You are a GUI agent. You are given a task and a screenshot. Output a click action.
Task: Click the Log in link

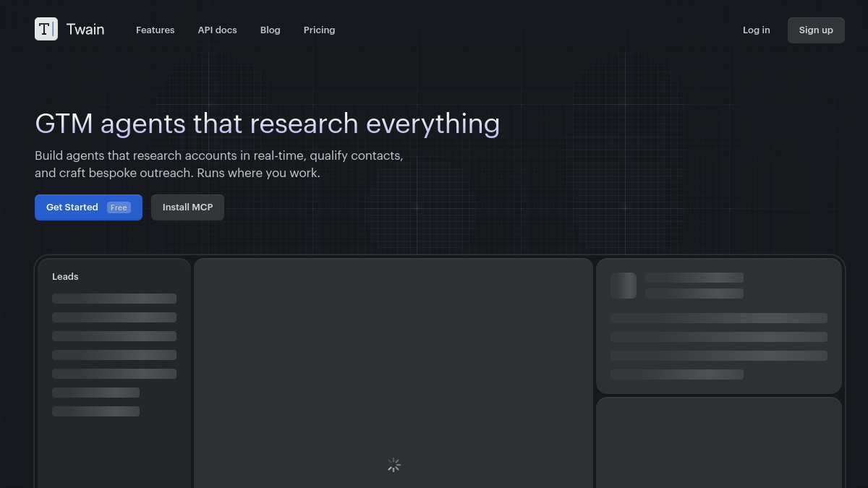coord(756,30)
